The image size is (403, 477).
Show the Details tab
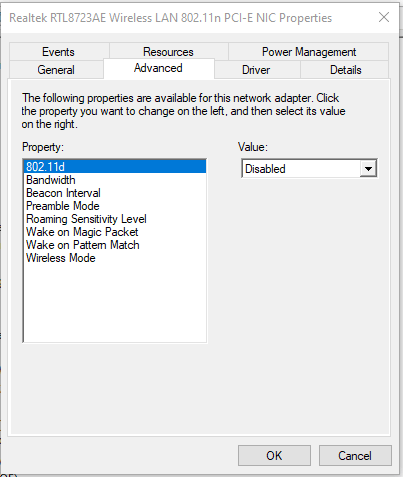pos(345,70)
